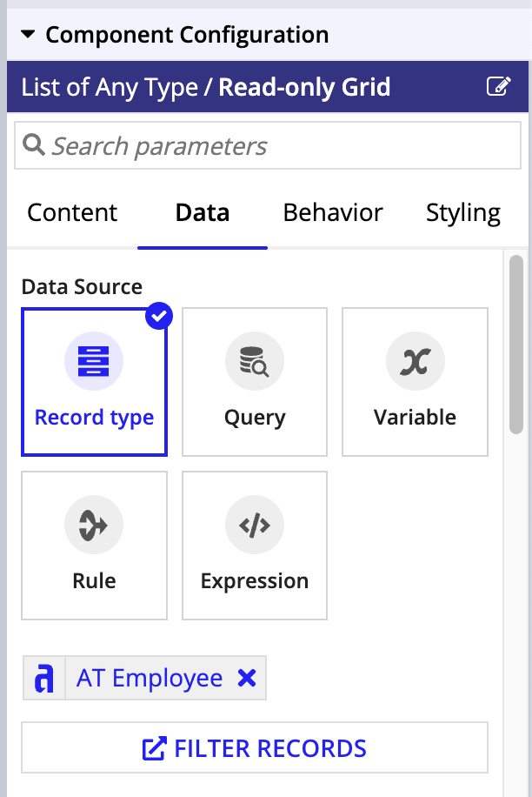Click the Appian 'a' icon beside AT Employee
Viewport: 532px width, 797px height.
(x=43, y=678)
